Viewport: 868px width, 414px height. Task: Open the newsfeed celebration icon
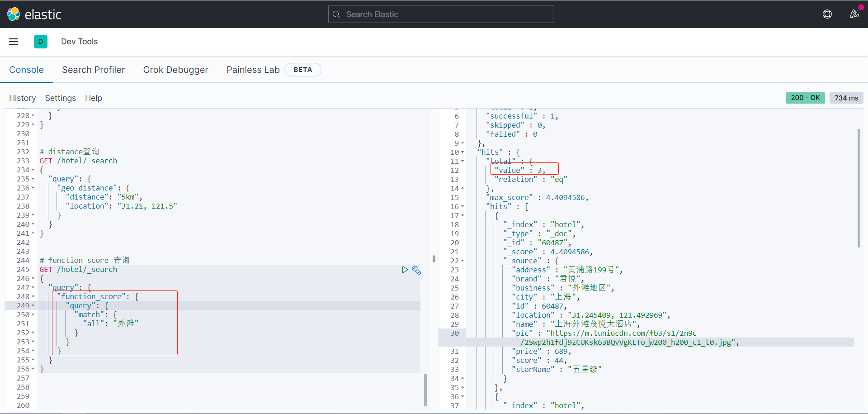click(x=854, y=14)
